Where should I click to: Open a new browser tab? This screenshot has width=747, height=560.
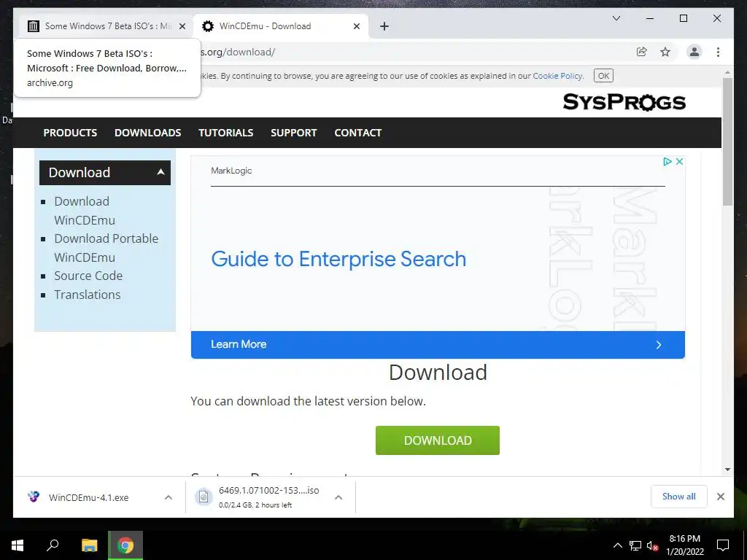click(x=384, y=26)
